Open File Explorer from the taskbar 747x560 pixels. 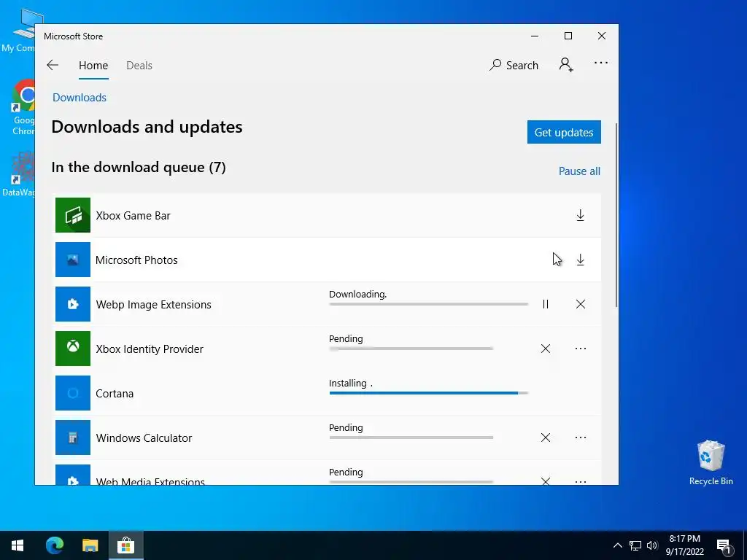90,545
